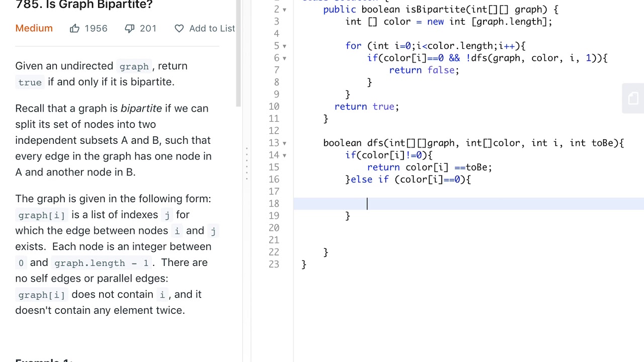644x362 pixels.
Task: Click 'isBipartite' method name on line 2
Action: click(x=436, y=10)
